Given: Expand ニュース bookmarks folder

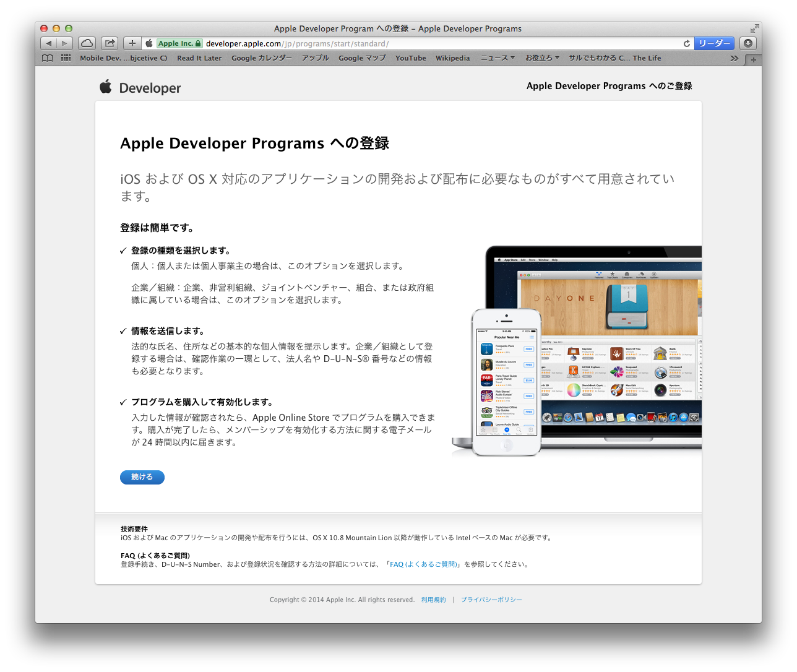Looking at the screenshot, I should coord(498,58).
